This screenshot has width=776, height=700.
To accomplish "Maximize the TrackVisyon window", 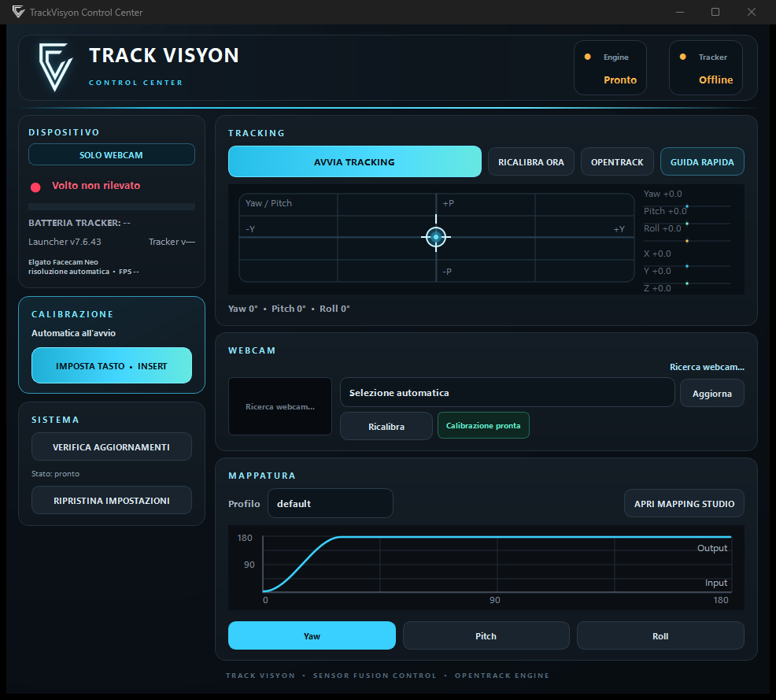I will pyautogui.click(x=715, y=12).
